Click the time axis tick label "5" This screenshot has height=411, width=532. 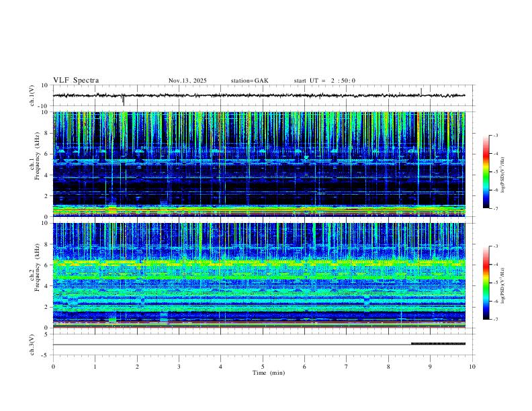point(263,367)
